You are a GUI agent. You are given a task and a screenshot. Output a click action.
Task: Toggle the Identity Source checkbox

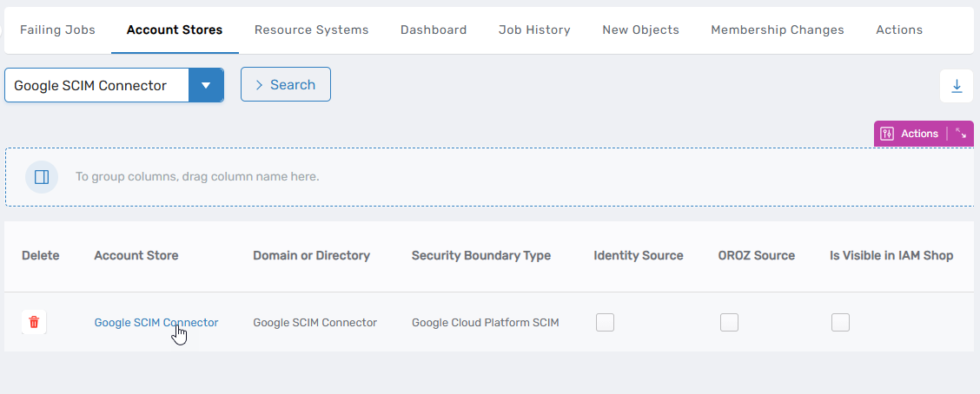point(605,322)
